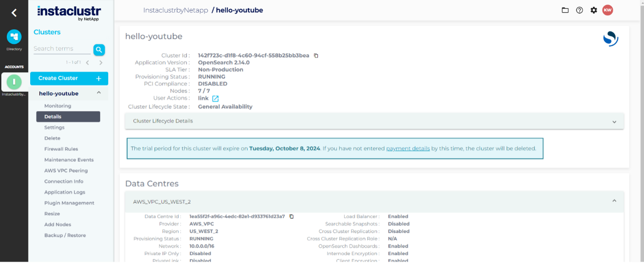644x263 pixels.
Task: Click the User Actions link text
Action: (x=204, y=98)
